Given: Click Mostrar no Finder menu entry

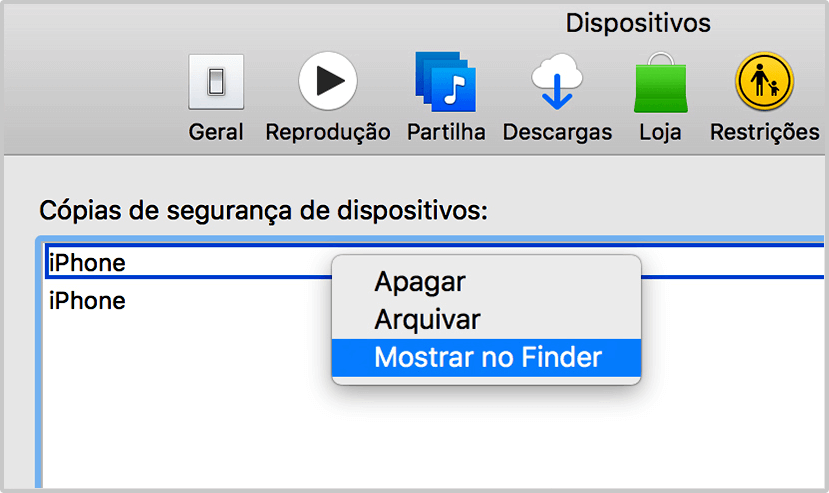Looking at the screenshot, I should (487, 357).
